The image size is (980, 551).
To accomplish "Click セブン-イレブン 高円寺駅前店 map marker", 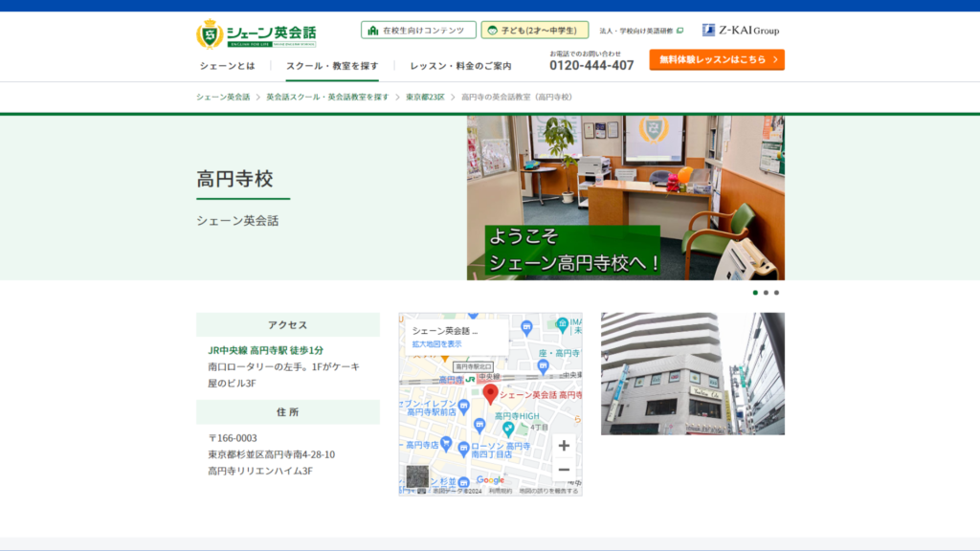I will 464,407.
